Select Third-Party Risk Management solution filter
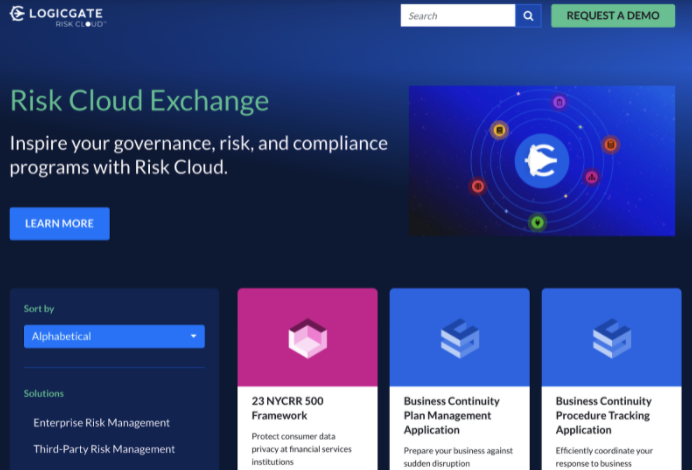This screenshot has width=692, height=470. [104, 449]
